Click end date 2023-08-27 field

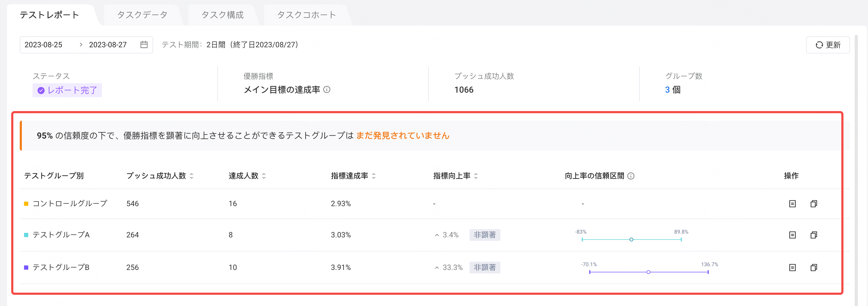[x=108, y=45]
